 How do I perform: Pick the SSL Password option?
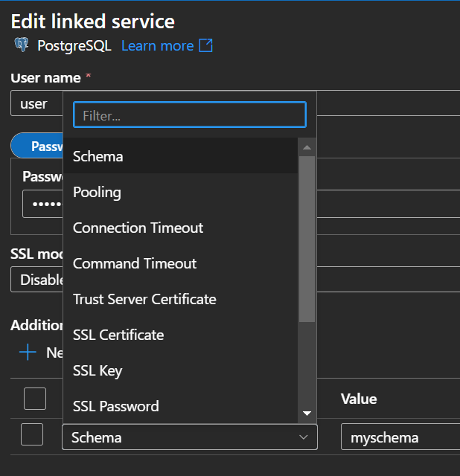point(180,406)
